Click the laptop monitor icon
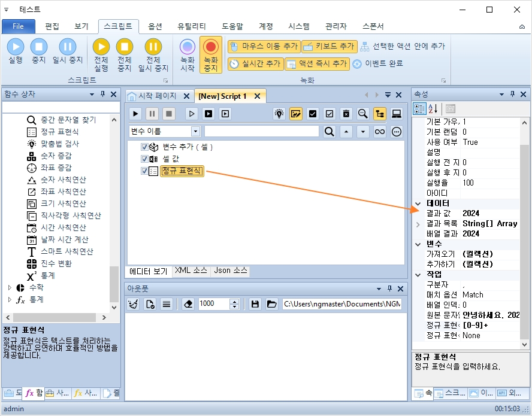Screen dimensions: 532x416 tap(396, 114)
